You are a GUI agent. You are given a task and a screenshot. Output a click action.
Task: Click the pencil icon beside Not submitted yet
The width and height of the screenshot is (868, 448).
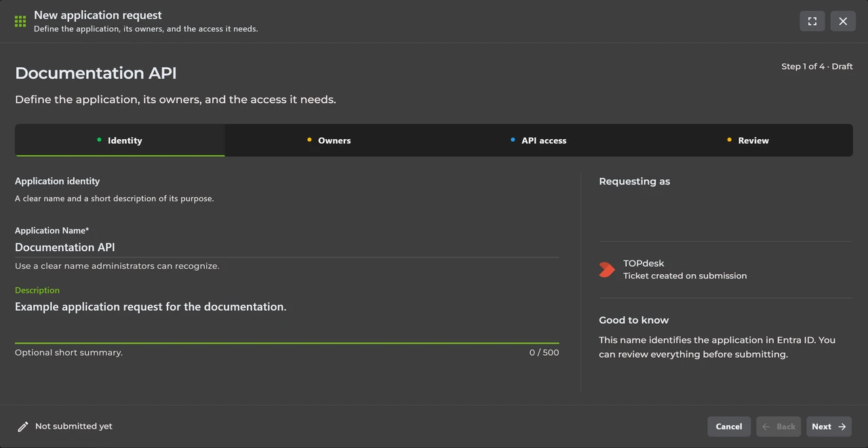tap(22, 426)
